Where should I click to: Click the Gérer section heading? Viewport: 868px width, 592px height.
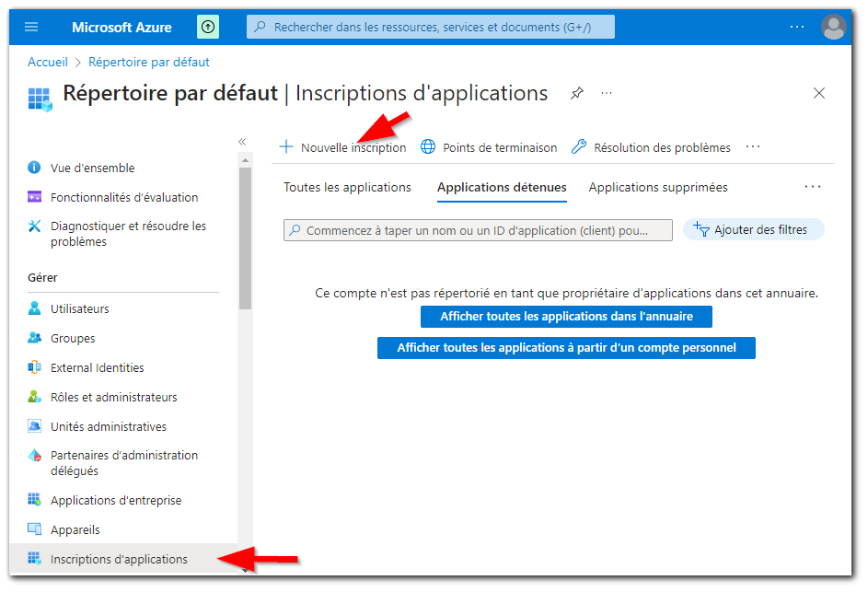[42, 277]
